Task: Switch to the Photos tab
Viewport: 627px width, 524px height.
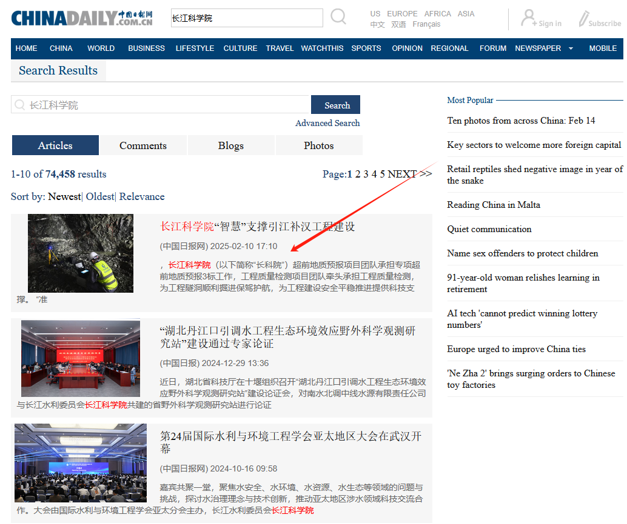Action: point(319,145)
